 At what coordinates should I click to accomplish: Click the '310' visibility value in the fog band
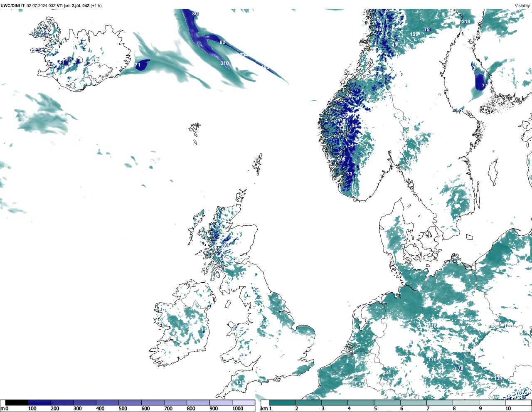pos(224,63)
